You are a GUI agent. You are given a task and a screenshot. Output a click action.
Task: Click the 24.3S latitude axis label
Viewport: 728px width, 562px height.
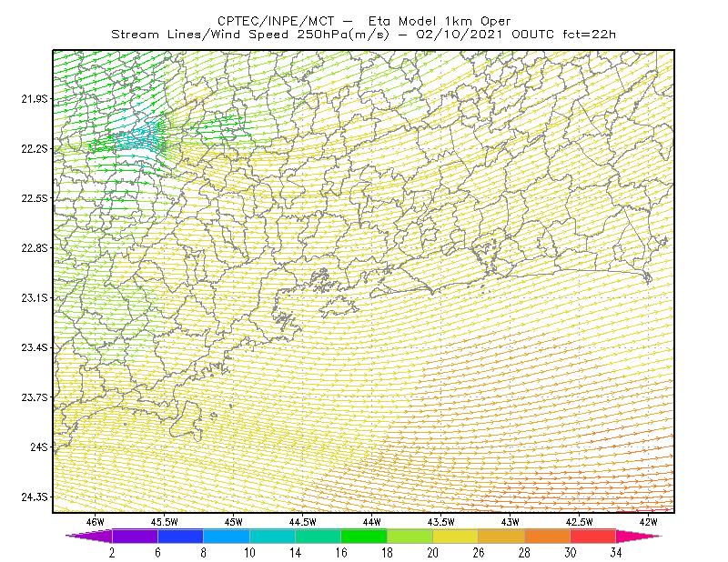coord(35,497)
